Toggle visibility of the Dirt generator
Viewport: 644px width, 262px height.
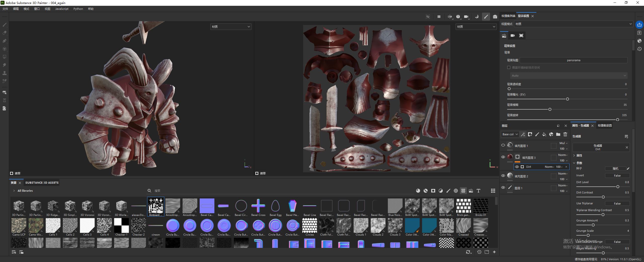click(x=517, y=167)
